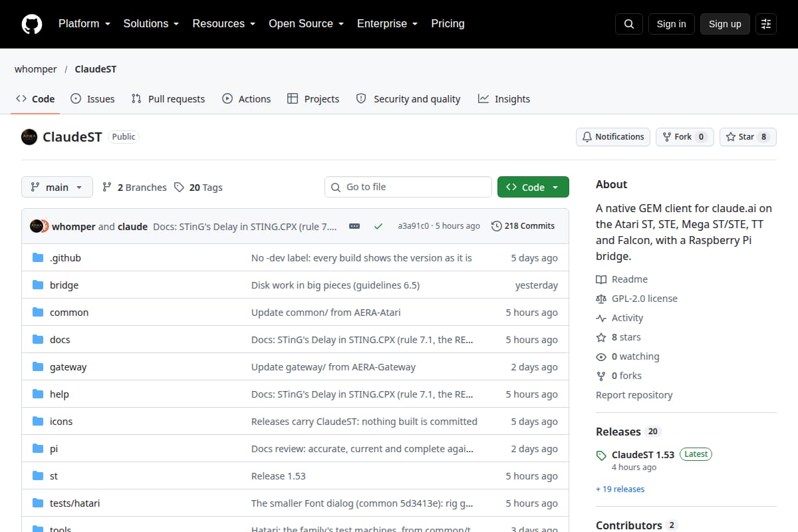
Task: Go to the GitHub homepage logo
Action: [32, 24]
